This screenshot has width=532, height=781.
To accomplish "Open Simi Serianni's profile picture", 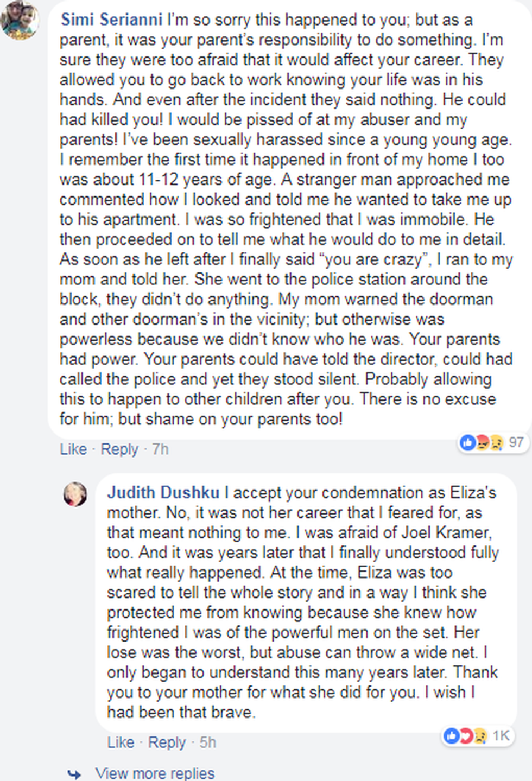I will pos(20,20).
